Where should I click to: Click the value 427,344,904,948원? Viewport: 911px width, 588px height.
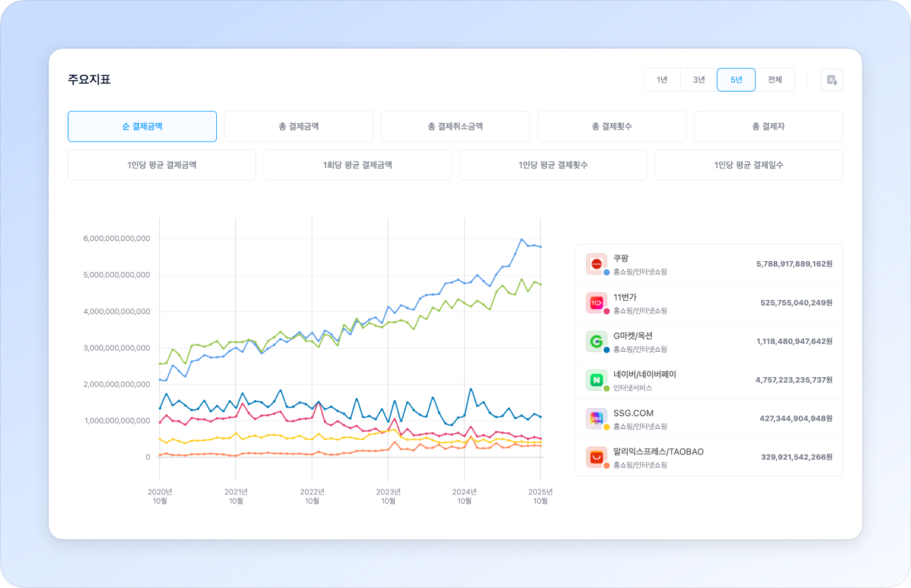pos(796,419)
